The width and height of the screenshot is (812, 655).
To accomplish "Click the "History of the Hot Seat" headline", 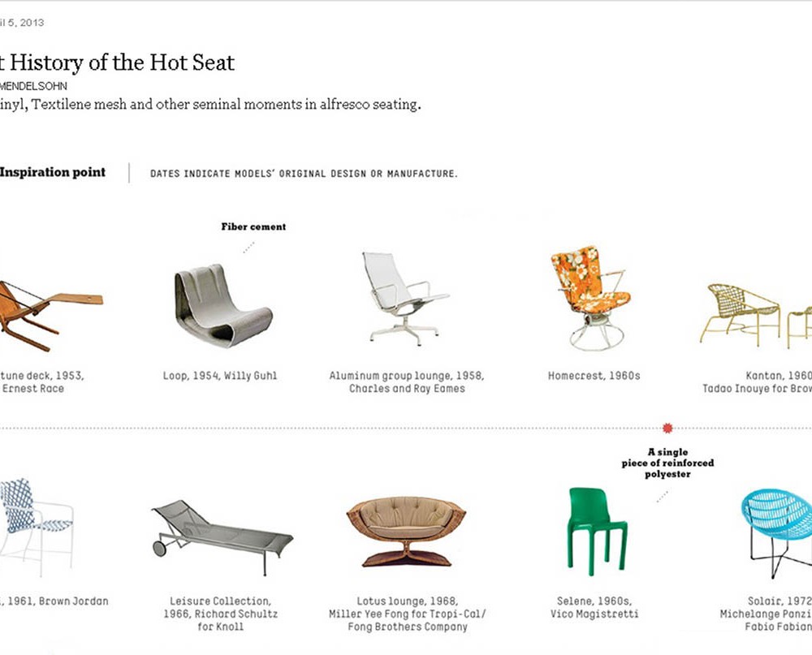I will click(119, 62).
